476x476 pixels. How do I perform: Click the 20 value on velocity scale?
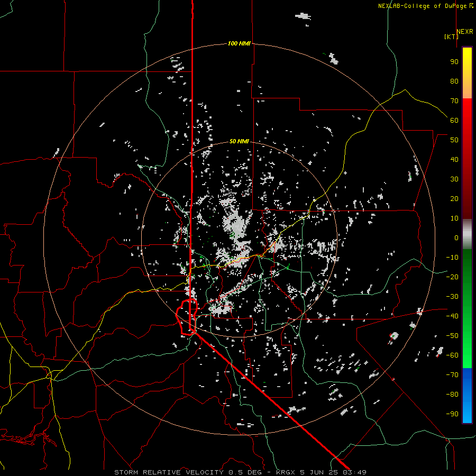tap(454, 199)
